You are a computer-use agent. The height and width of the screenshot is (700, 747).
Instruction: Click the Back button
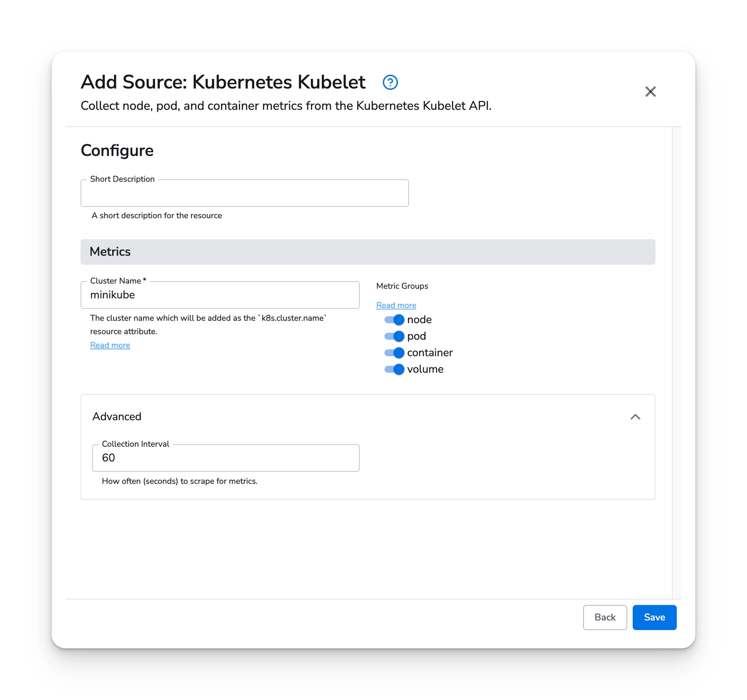(x=605, y=617)
